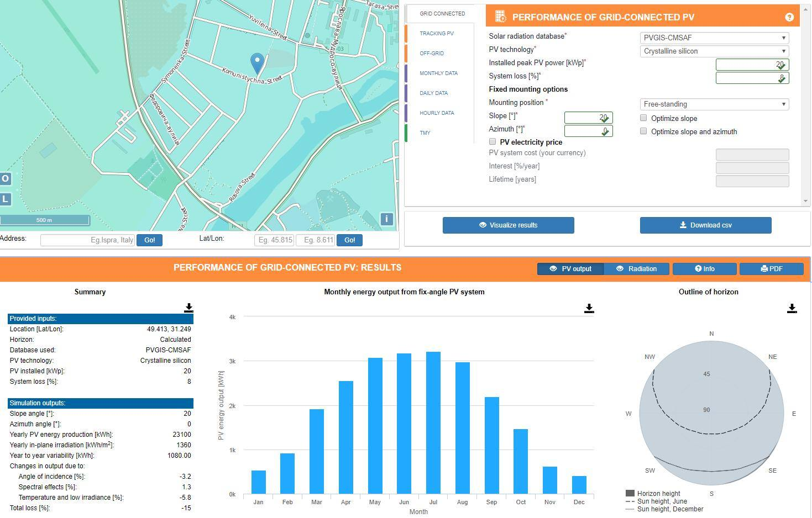Click the blue map location pin
The image size is (812, 518).
[257, 63]
